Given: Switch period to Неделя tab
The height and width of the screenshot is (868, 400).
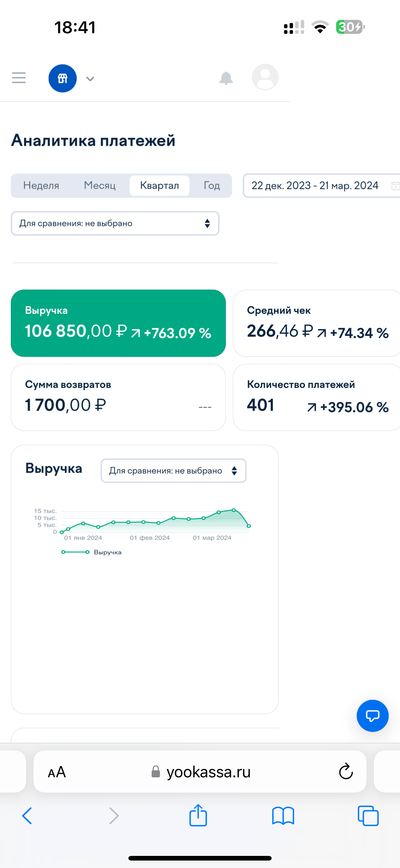Looking at the screenshot, I should (x=41, y=186).
